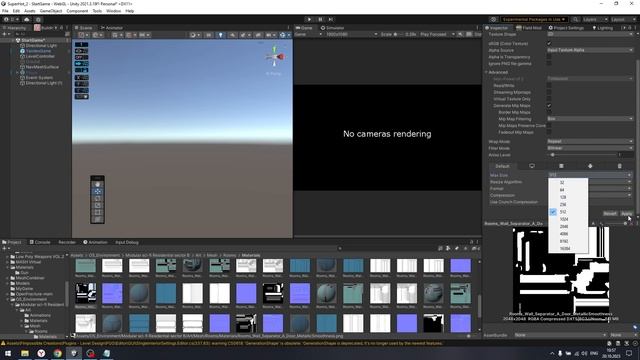Switch to the Project Settings tab
The image size is (640, 360).
(566, 28)
